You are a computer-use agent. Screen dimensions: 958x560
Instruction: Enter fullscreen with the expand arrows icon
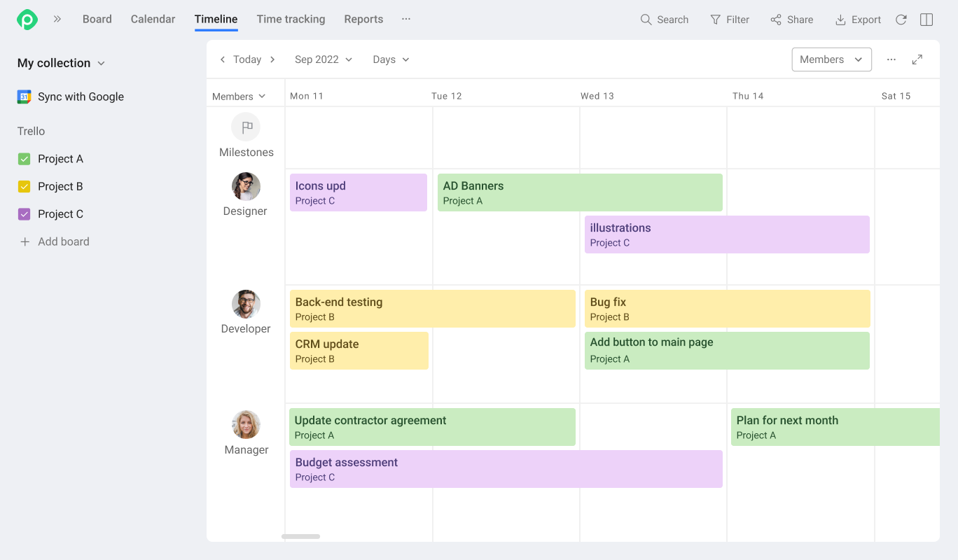917,59
